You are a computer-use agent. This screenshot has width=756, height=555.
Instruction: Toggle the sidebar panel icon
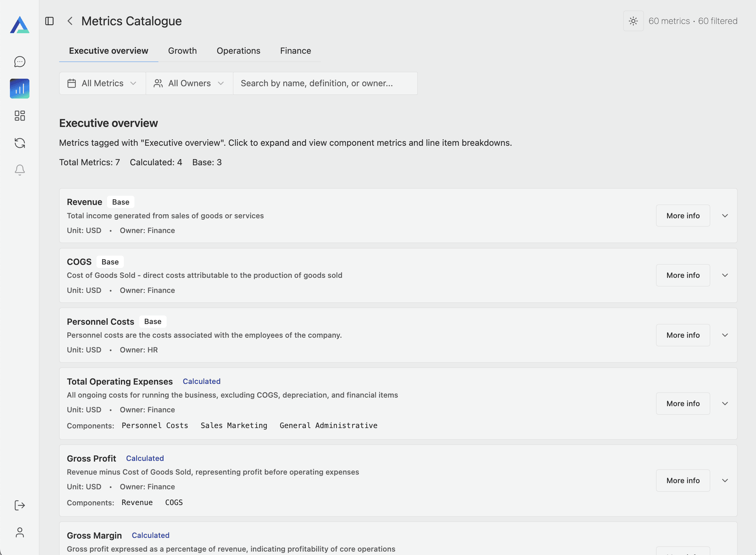pos(50,21)
